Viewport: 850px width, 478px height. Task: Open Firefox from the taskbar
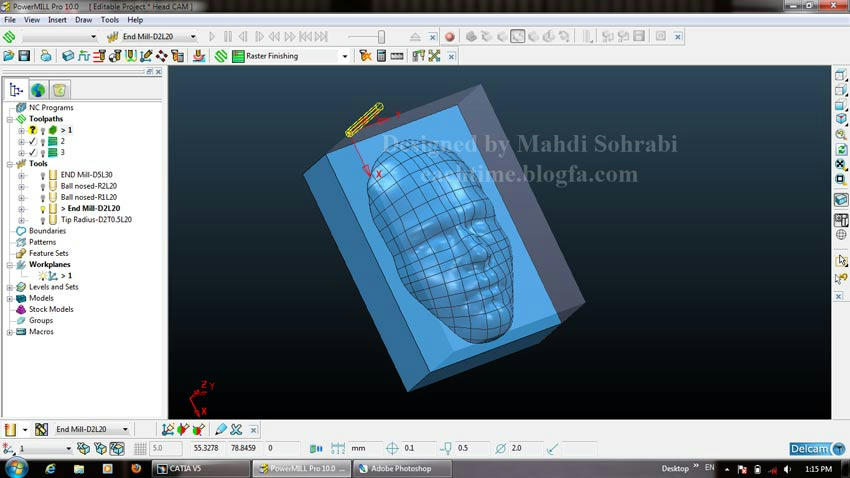(x=136, y=469)
